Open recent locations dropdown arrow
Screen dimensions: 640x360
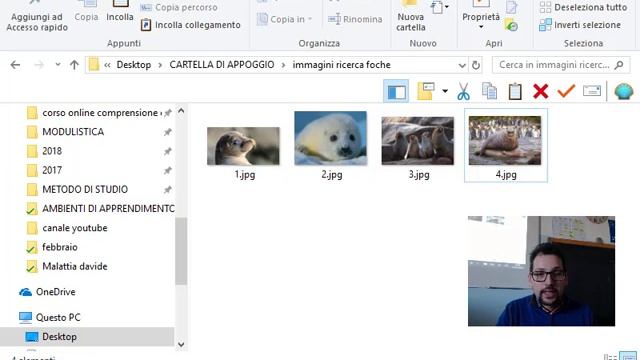click(x=58, y=65)
